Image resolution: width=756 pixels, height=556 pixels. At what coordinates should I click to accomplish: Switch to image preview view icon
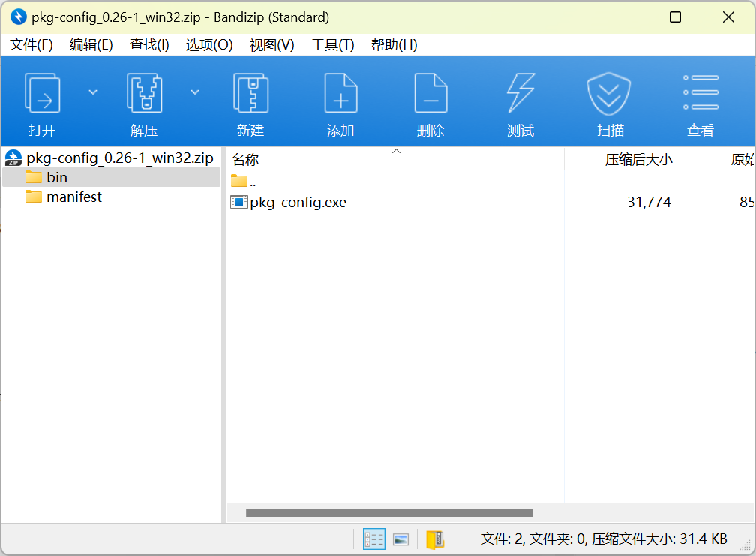click(x=400, y=539)
